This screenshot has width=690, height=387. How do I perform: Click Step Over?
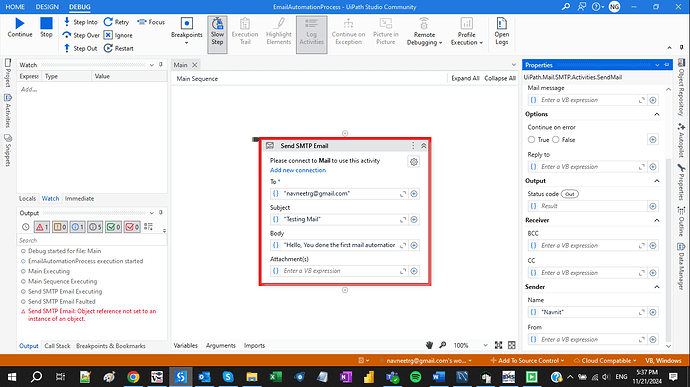[x=81, y=35]
